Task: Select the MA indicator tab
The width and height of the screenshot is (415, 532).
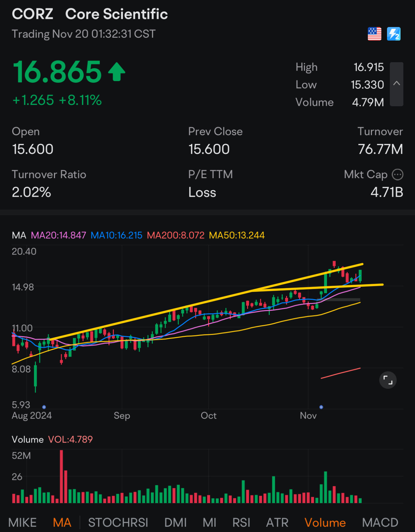Action: click(x=62, y=523)
